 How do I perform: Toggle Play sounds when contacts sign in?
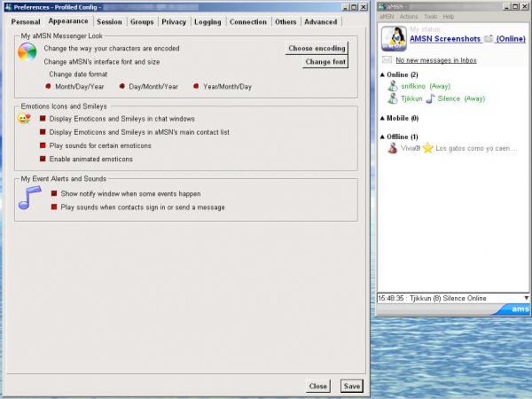point(54,207)
